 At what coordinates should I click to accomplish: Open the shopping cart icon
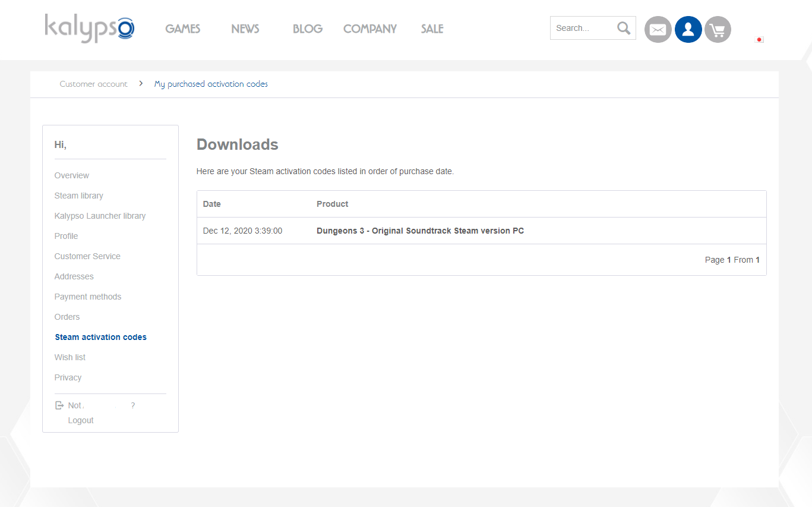pos(718,29)
